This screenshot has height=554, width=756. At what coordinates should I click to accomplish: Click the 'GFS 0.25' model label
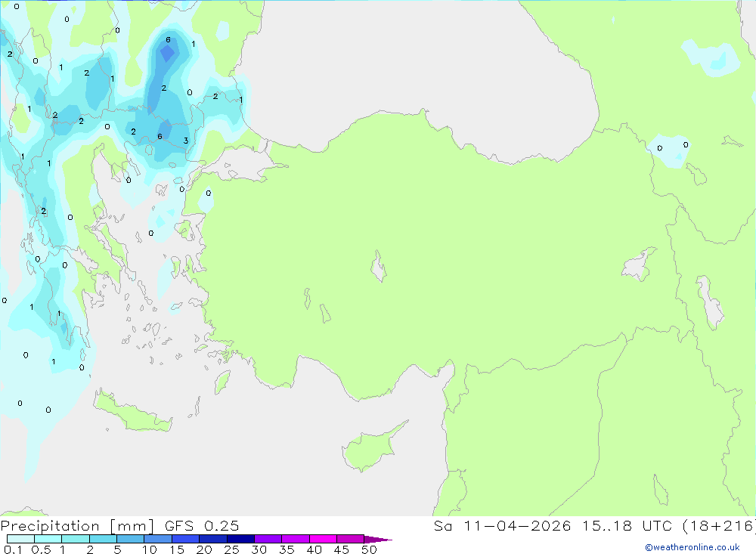(202, 525)
